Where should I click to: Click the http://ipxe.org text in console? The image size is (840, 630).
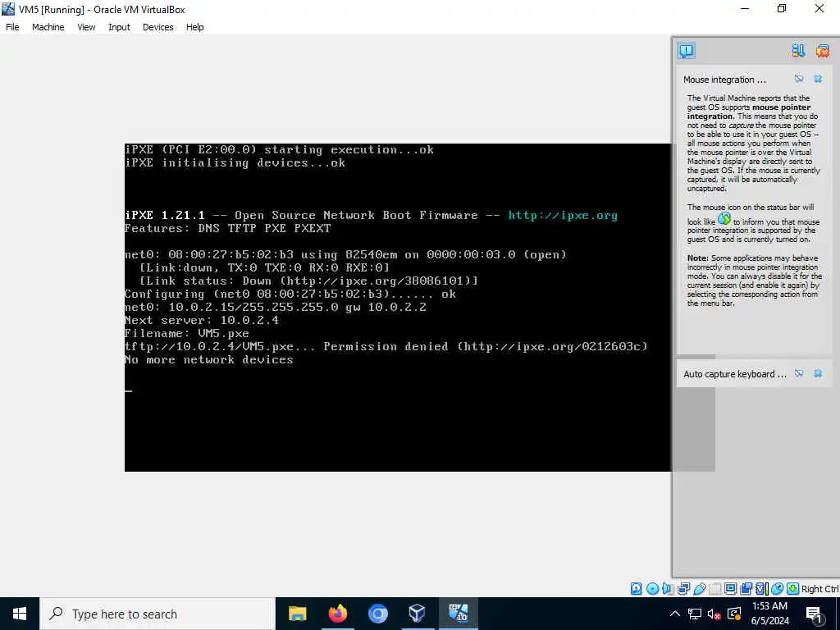click(x=563, y=216)
